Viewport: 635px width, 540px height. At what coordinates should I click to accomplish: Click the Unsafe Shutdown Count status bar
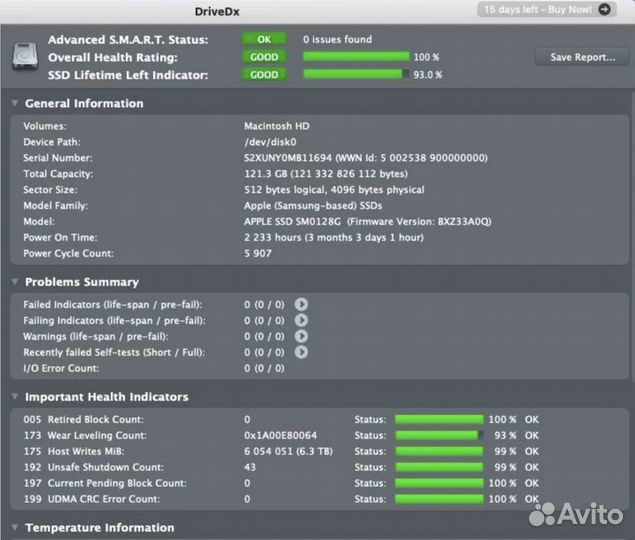coord(439,467)
